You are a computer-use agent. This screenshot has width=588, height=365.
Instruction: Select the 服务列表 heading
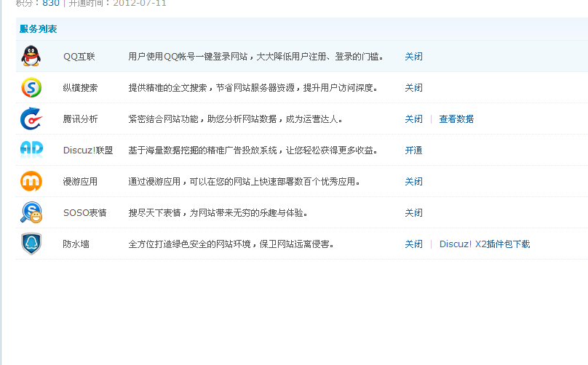39,29
